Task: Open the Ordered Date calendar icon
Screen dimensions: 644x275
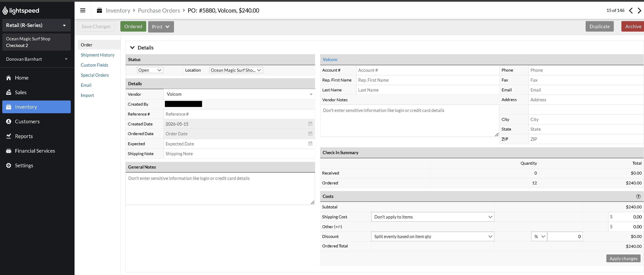Action: [x=310, y=134]
